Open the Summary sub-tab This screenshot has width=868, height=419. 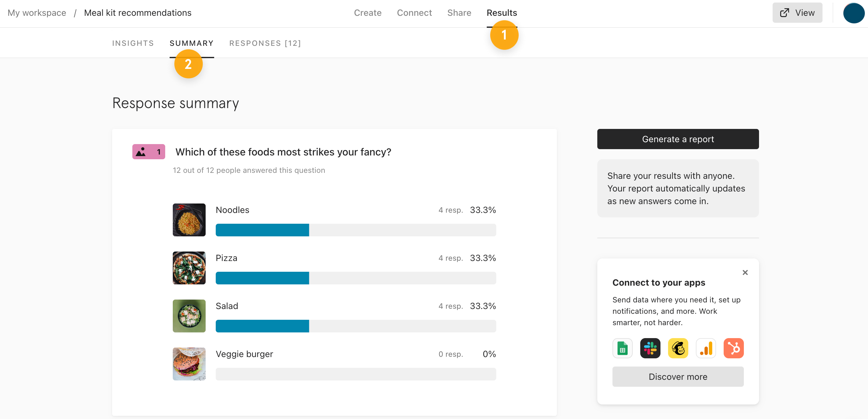pos(192,43)
